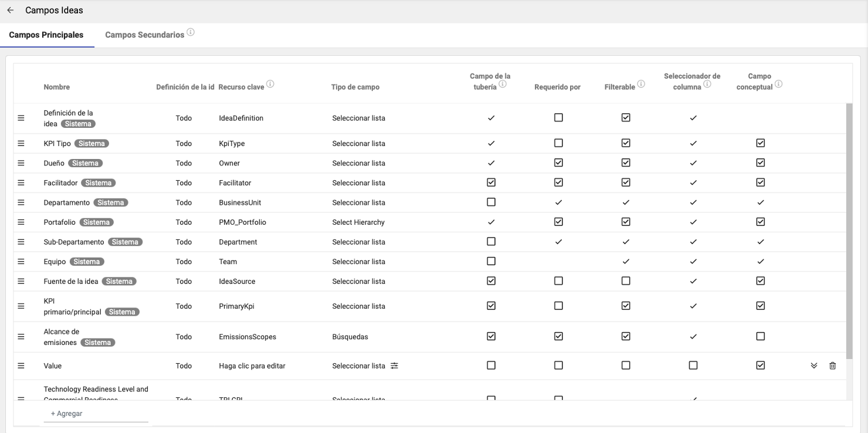Image resolution: width=868 pixels, height=433 pixels.
Task: Open the info icon beside Campos Secundarios
Action: (191, 32)
